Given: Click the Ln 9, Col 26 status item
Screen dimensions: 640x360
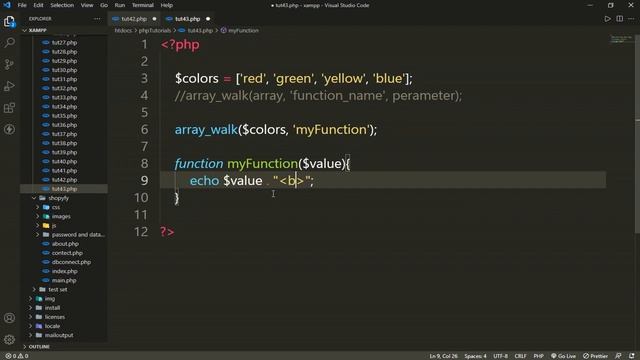Looking at the screenshot, I should (x=443, y=356).
